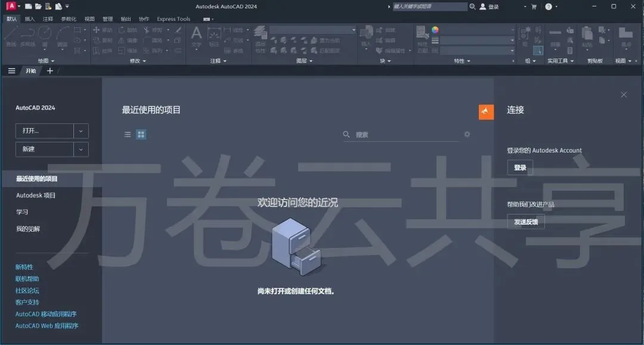Click the 新建 button
Screen dimensions: 644x345
(44, 150)
